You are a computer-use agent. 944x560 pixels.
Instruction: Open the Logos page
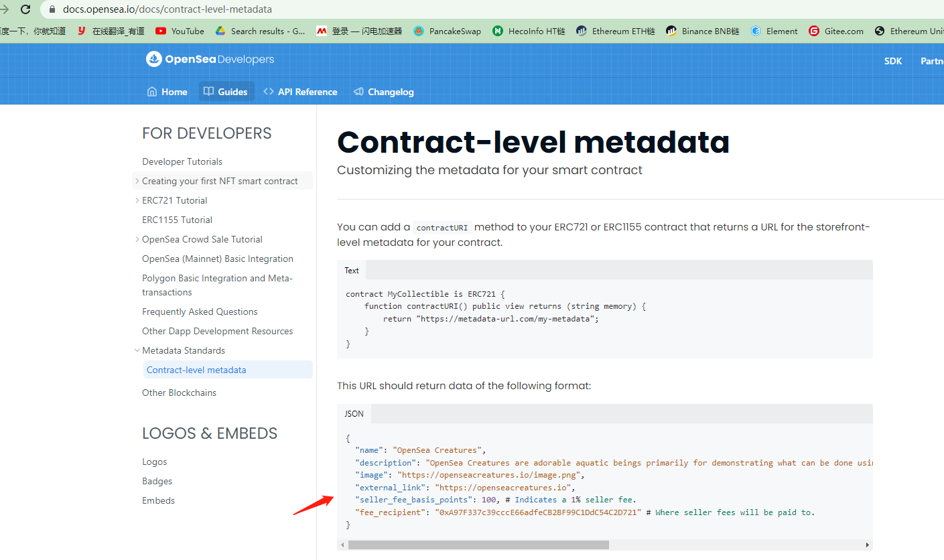click(155, 462)
